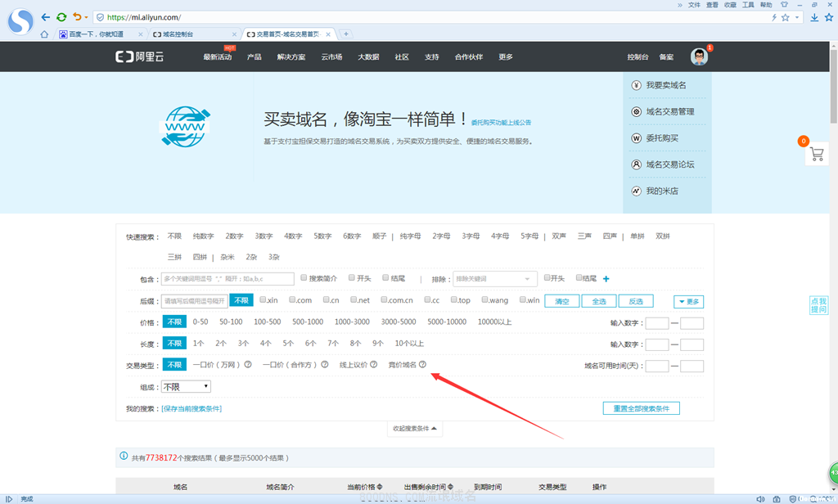
Task: Click the 后缀 suffix input field
Action: click(x=195, y=301)
